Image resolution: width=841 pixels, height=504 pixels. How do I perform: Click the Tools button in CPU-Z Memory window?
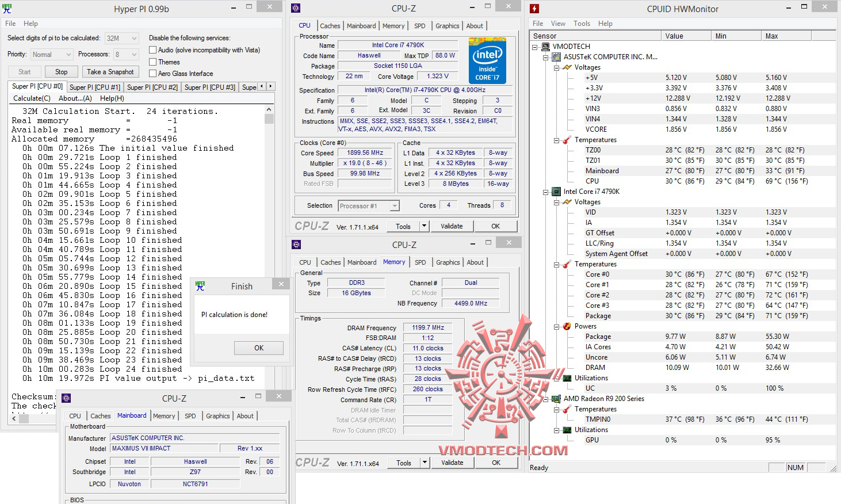click(404, 463)
